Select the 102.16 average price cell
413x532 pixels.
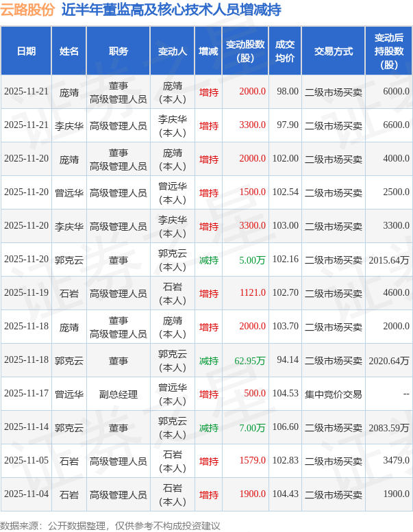(x=286, y=259)
